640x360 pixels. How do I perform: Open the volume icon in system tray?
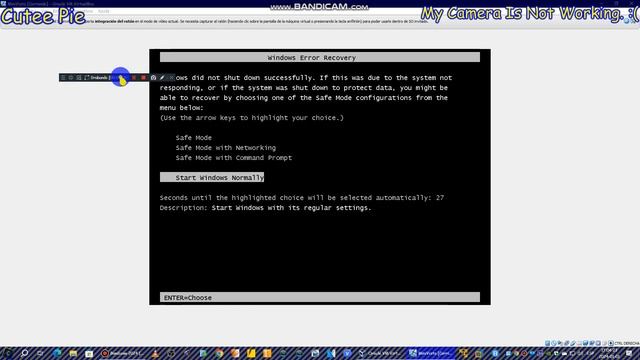[580, 353]
